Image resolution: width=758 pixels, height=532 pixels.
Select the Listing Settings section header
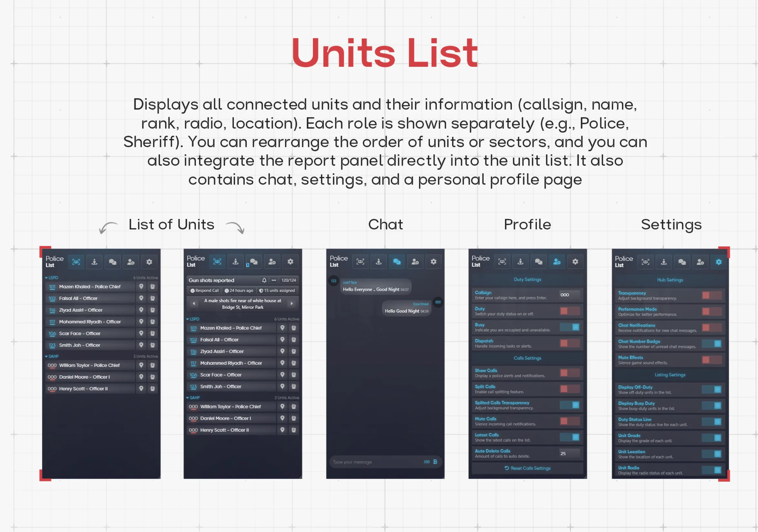(x=670, y=374)
